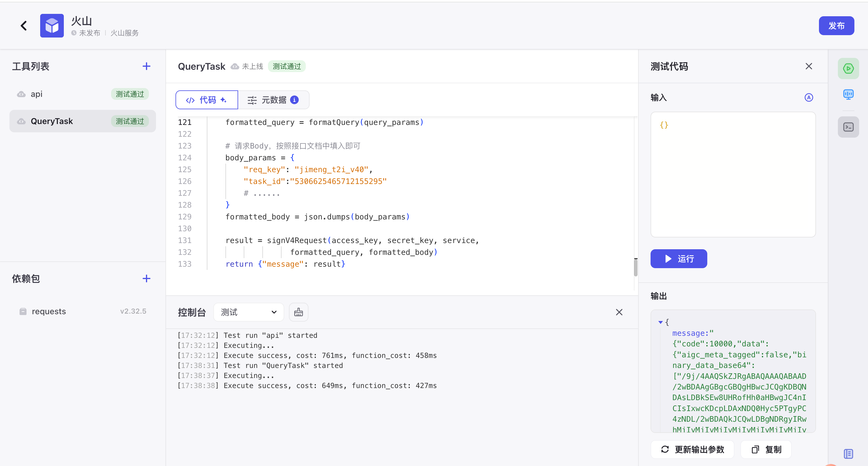Open the 测试 console dropdown
Viewport: 868px width, 466px height.
249,312
